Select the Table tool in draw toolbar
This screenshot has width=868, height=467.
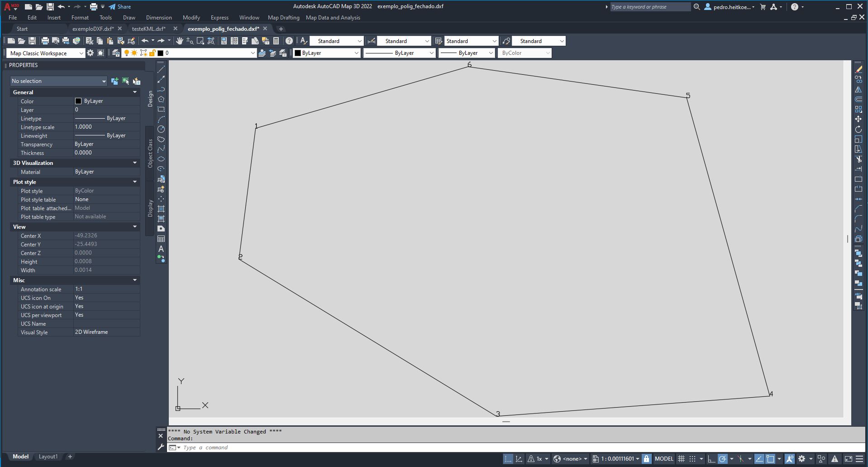pyautogui.click(x=161, y=239)
